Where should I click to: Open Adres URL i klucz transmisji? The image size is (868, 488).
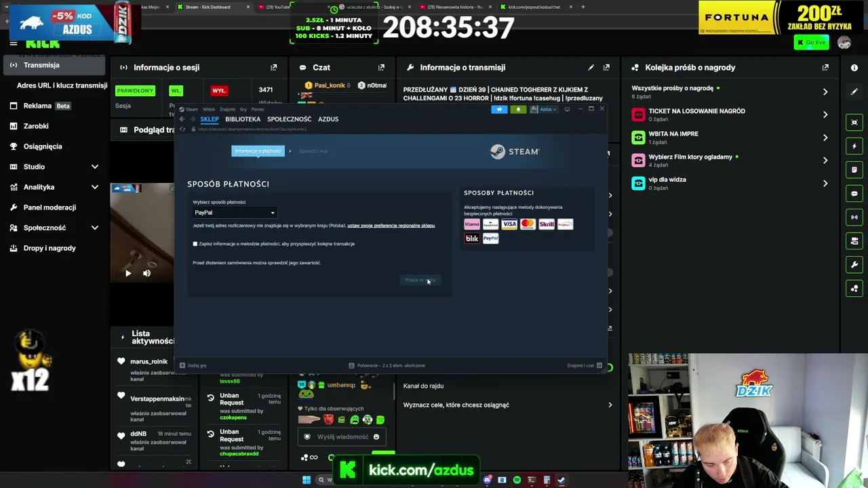click(x=62, y=85)
